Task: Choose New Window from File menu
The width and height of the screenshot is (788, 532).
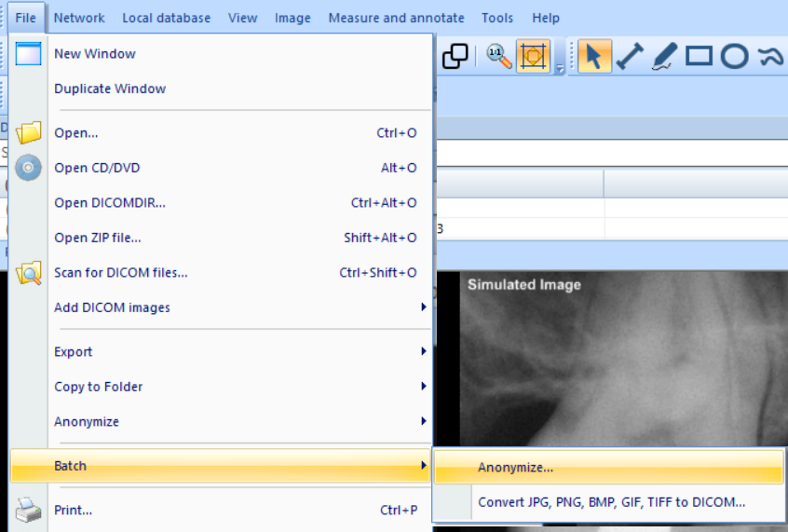Action: (x=221, y=54)
